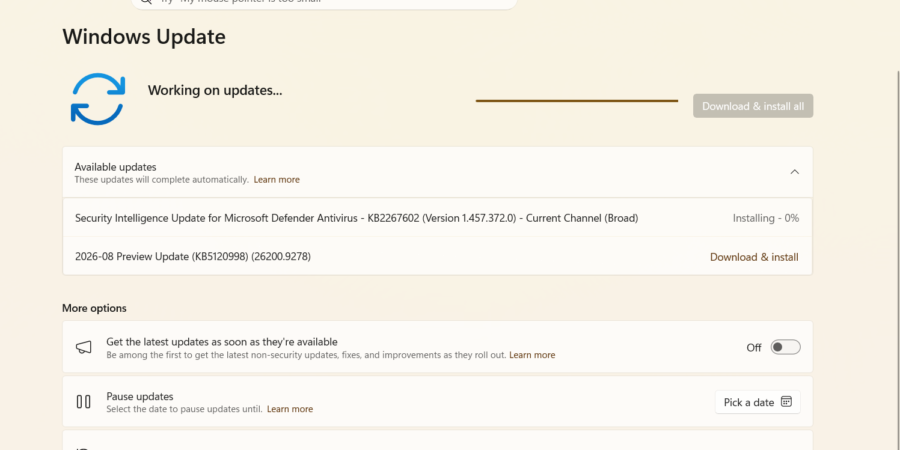Open Learn more under Pause updates
The width and height of the screenshot is (900, 450).
(x=290, y=409)
